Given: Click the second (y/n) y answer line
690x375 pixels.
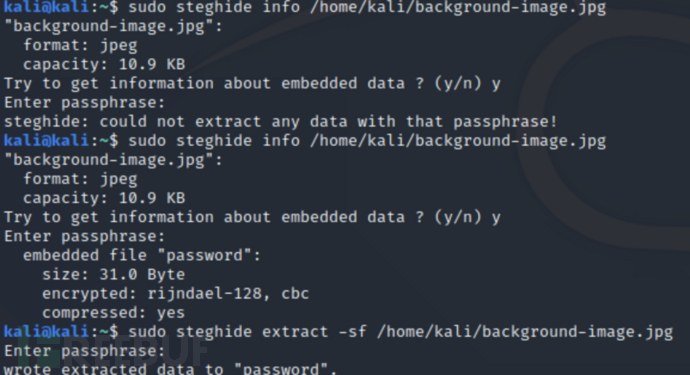Looking at the screenshot, I should (252, 217).
